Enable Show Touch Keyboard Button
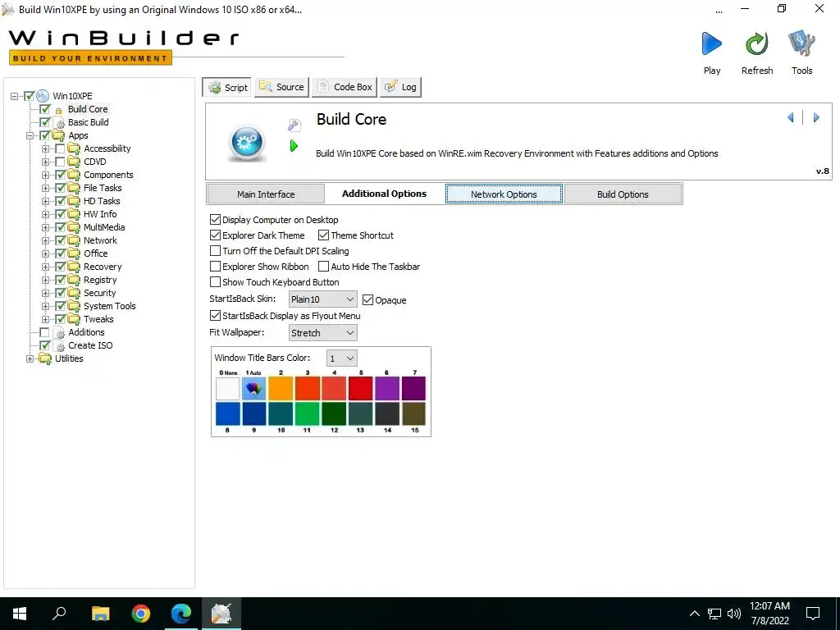 [x=216, y=282]
